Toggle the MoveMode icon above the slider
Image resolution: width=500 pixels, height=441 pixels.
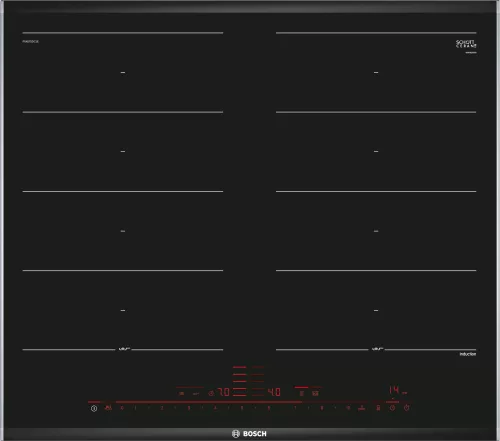tap(315, 393)
